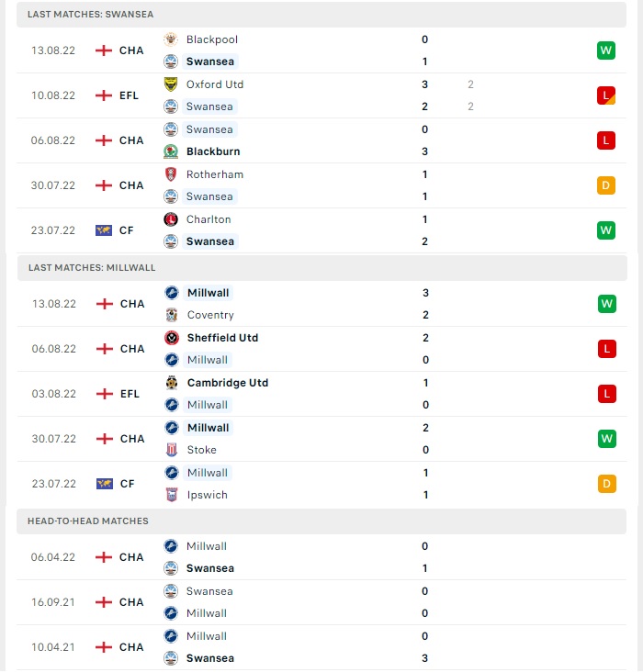The height and width of the screenshot is (672, 643).
Task: Click the green W badge for Blackpool match
Action: [x=605, y=50]
